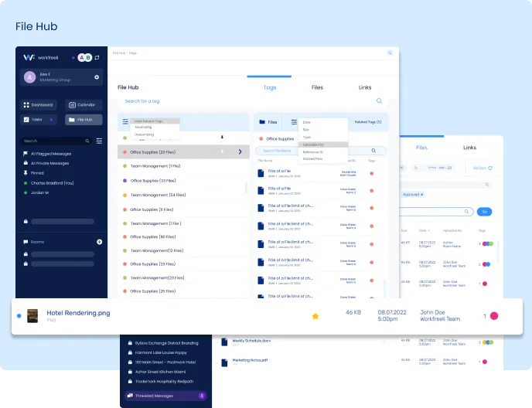Open the files sort menu icon
532x408 pixels.
(294, 122)
